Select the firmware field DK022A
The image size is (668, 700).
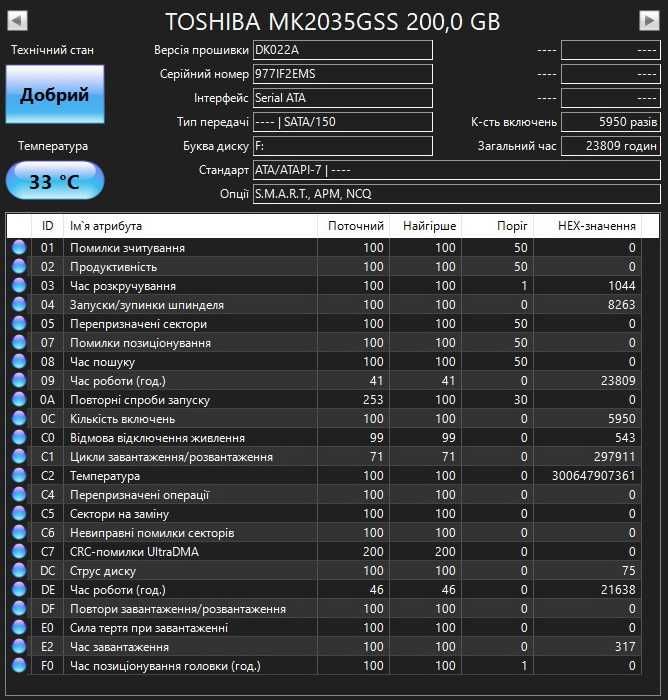coord(342,50)
